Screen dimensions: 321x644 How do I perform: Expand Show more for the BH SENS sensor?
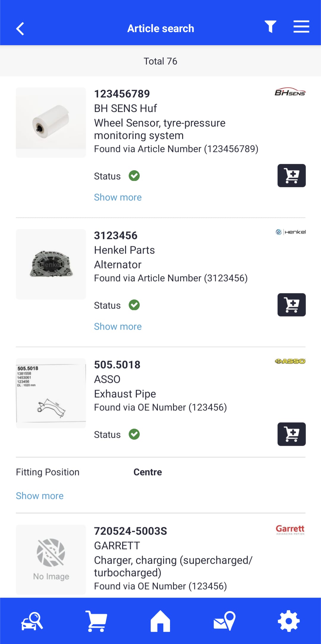[x=118, y=197]
